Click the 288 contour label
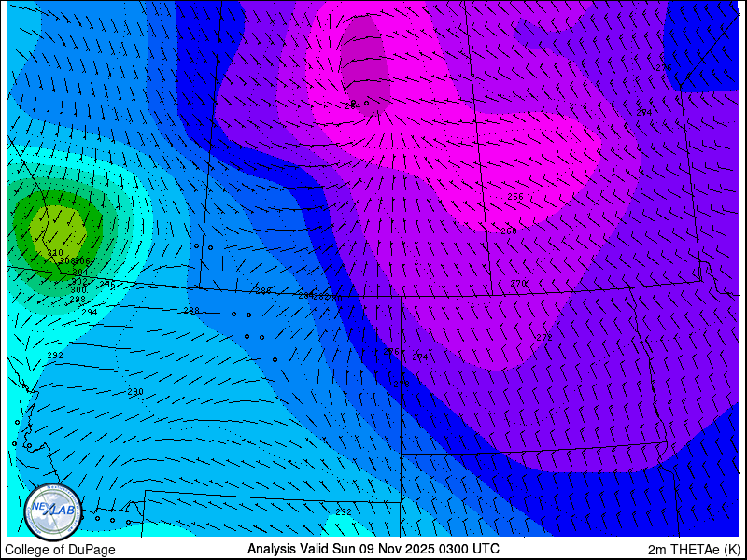Viewport: 747px width, 560px height. point(191,311)
